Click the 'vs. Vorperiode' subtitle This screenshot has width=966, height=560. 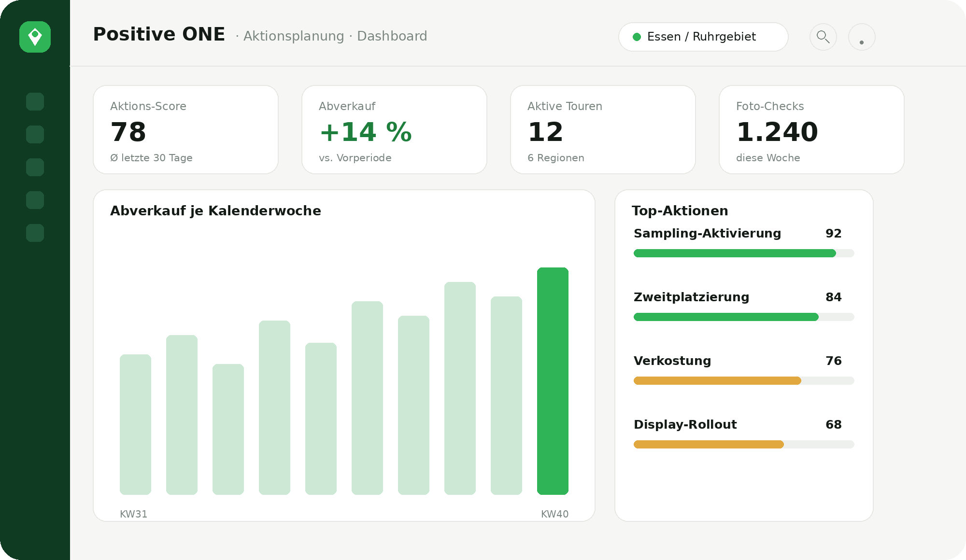point(355,158)
